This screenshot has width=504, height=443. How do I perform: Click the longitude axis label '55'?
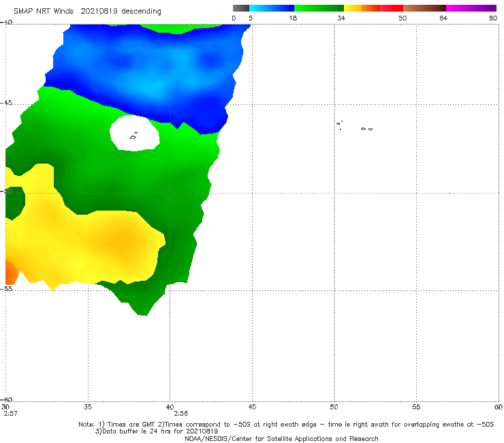pos(416,407)
